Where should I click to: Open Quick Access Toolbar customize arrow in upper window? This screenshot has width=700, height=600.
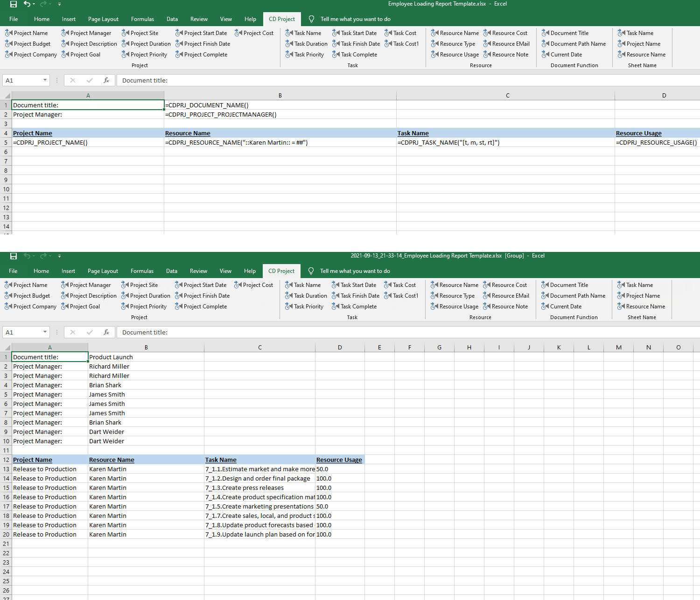[59, 4]
